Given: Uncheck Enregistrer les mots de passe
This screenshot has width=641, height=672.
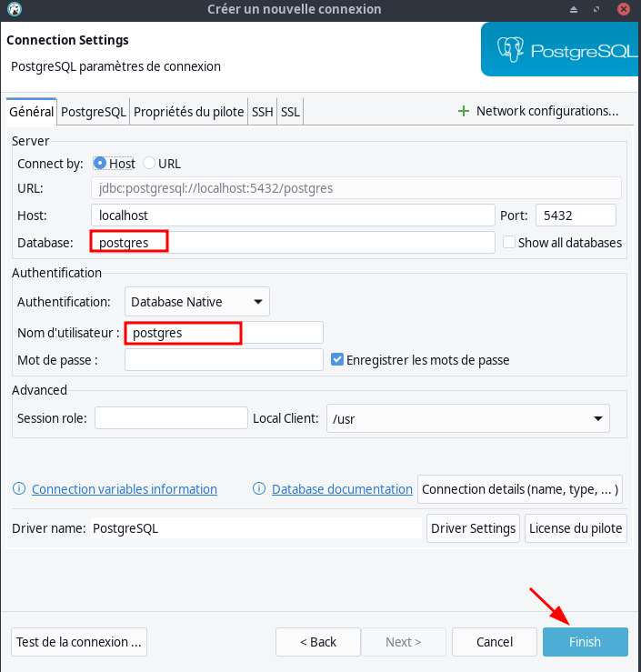Looking at the screenshot, I should pyautogui.click(x=337, y=359).
